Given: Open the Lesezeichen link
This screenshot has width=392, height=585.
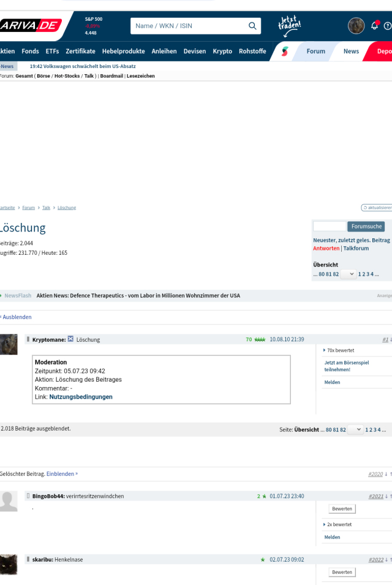Looking at the screenshot, I should coord(141,76).
